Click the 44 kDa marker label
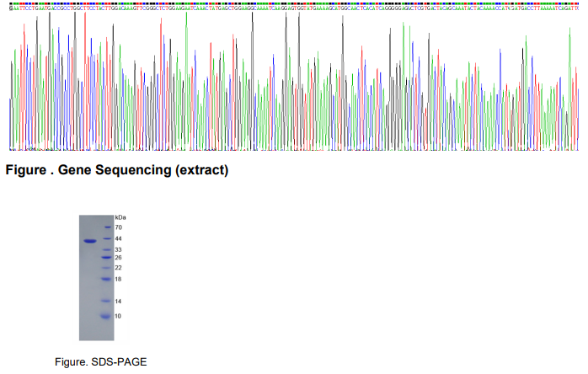The width and height of the screenshot is (588, 374). [x=119, y=239]
